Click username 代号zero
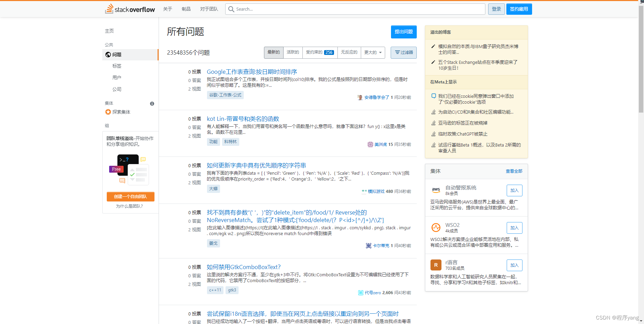Screen dimensions: 644x324 tap(373, 293)
